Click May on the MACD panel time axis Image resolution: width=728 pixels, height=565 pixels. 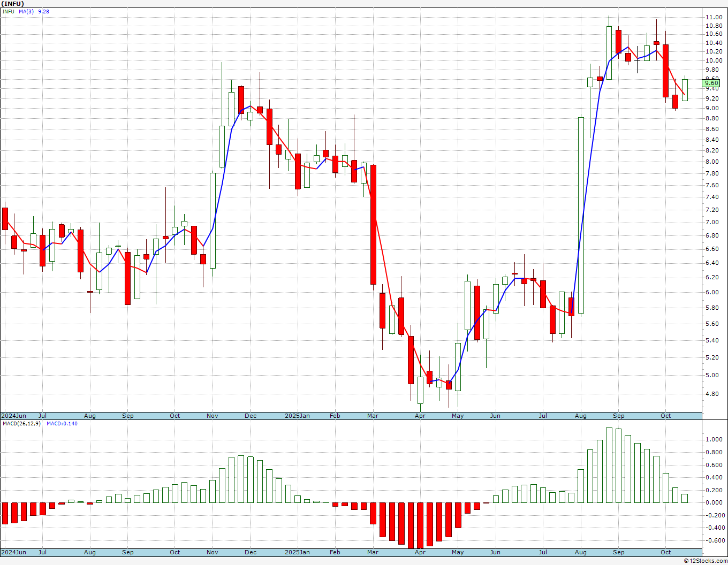458,552
